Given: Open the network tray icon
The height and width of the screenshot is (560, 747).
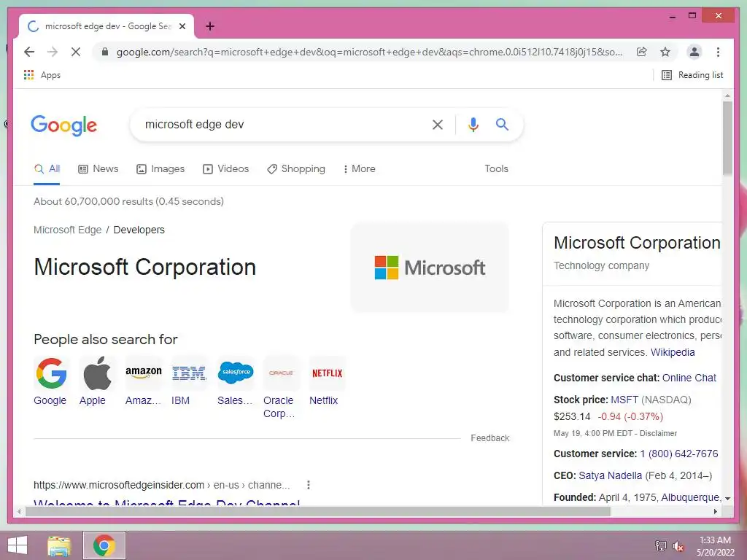Looking at the screenshot, I should click(x=660, y=545).
